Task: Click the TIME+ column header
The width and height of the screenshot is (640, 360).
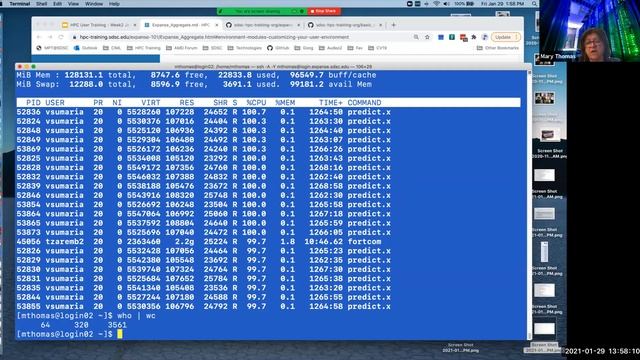Action: click(331, 102)
